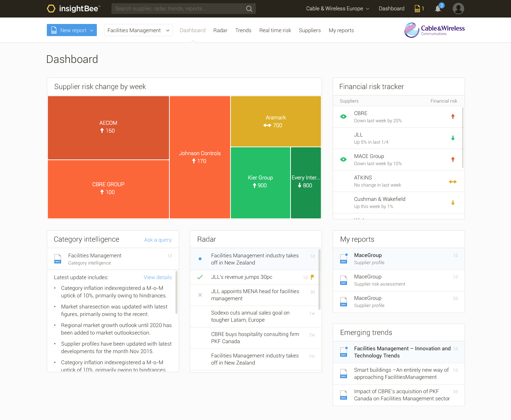
Task: Open Smart buildings emerging trend
Action: tap(399, 374)
